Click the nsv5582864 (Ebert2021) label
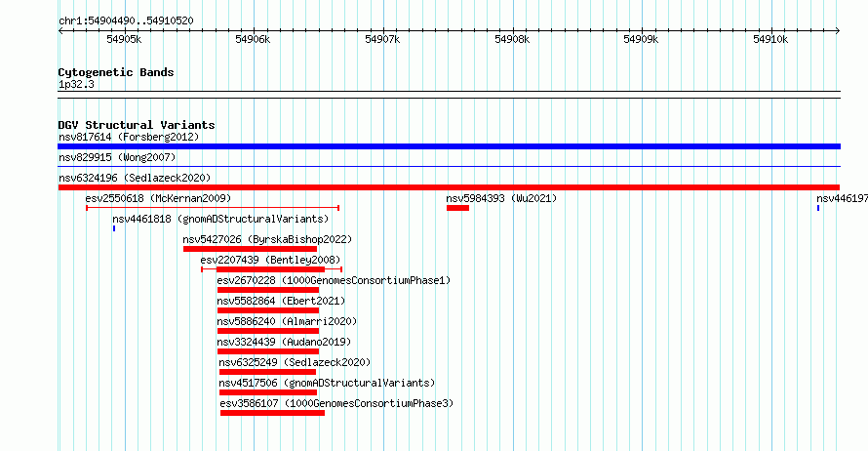 tap(281, 301)
